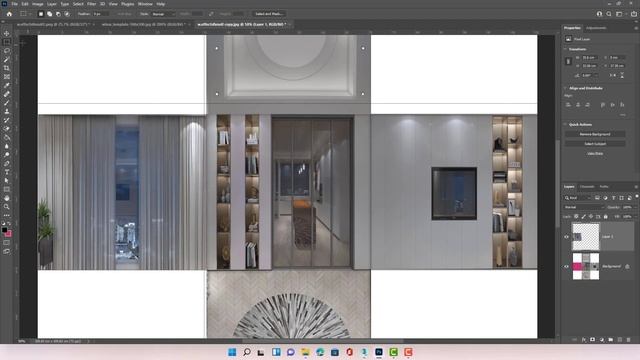The width and height of the screenshot is (640, 360).
Task: Select the Lasso tool
Action: pos(7,51)
